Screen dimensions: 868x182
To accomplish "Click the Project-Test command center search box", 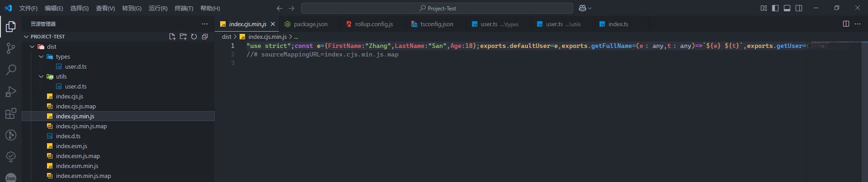I will [437, 8].
